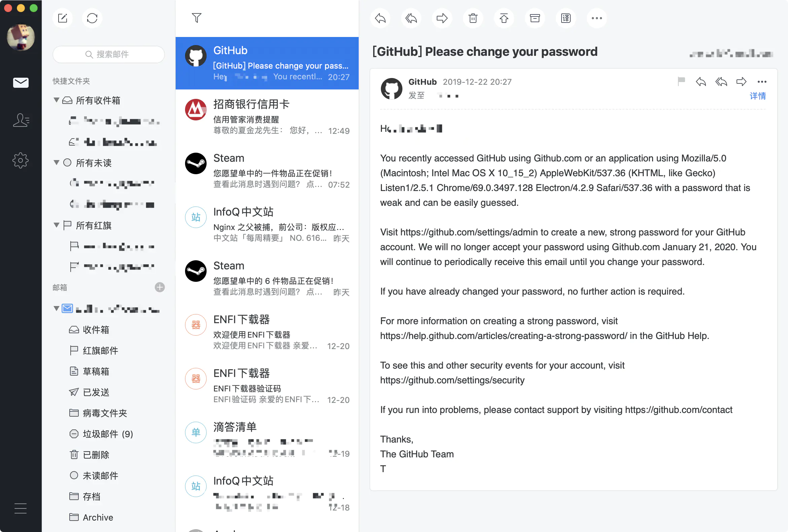
Task: Click the 搜索邮件 search field
Action: [x=108, y=54]
